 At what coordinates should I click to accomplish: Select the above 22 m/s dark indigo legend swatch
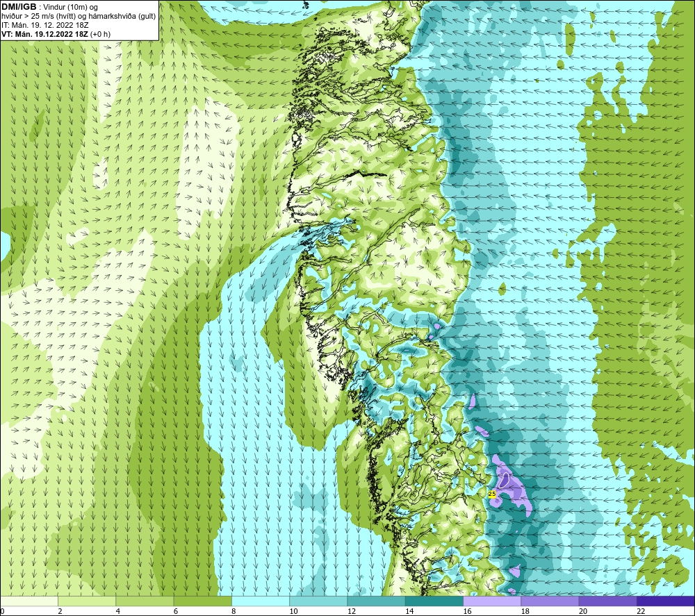[x=666, y=601]
